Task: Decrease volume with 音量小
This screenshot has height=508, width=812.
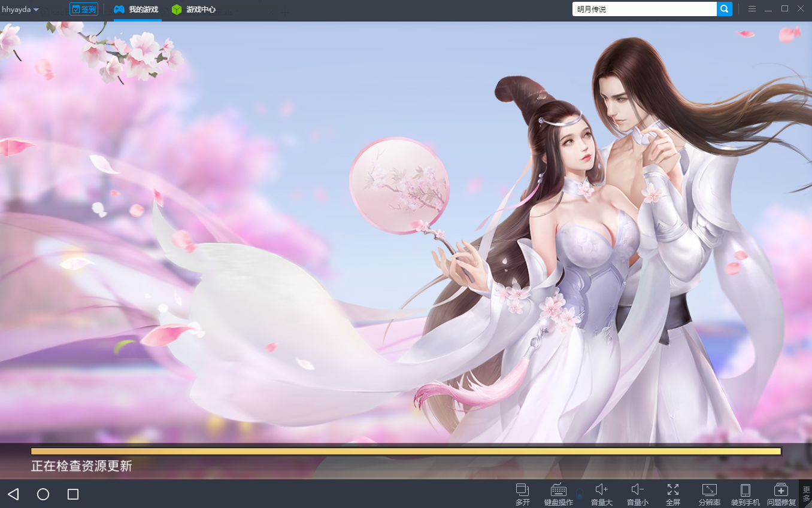Action: 638,495
